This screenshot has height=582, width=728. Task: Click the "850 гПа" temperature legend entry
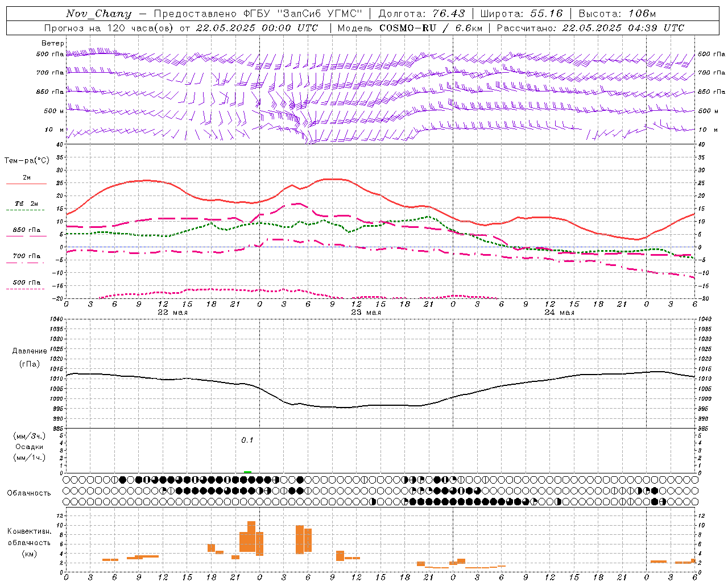[27, 230]
